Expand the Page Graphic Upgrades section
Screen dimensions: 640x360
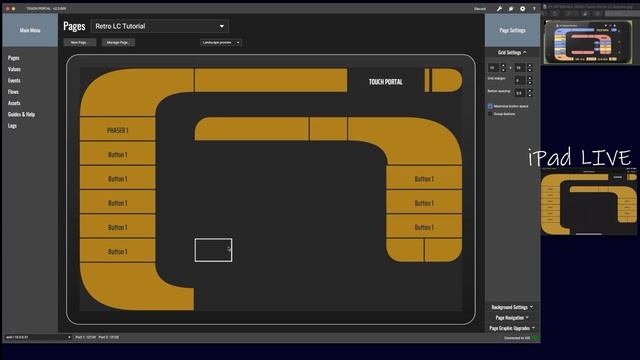click(512, 328)
